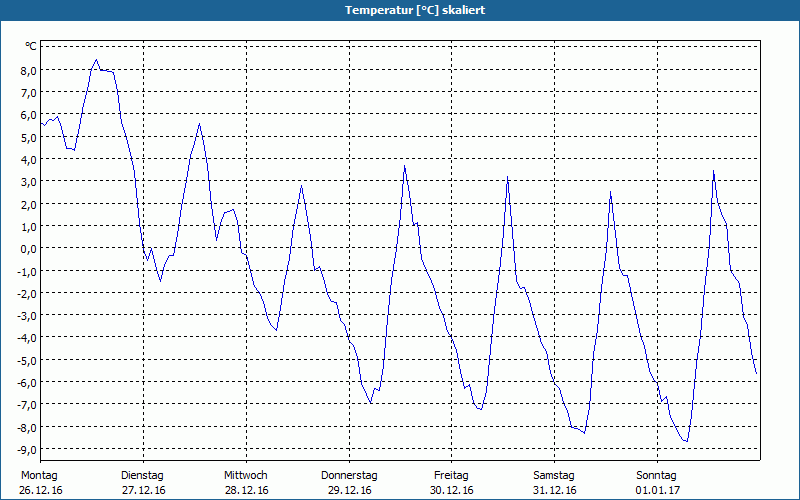This screenshot has width=800, height=500.
Task: Click the Saturday minimum near -8 degrees
Action: (584, 433)
